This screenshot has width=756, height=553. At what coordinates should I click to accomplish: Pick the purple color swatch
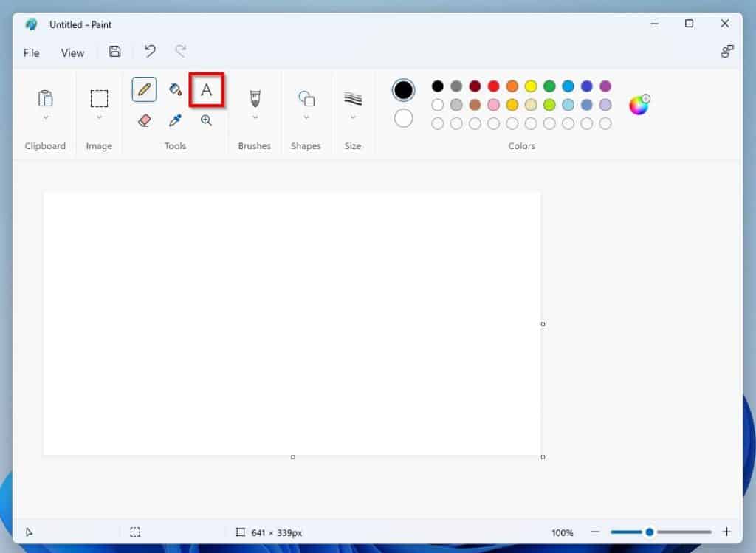click(605, 86)
